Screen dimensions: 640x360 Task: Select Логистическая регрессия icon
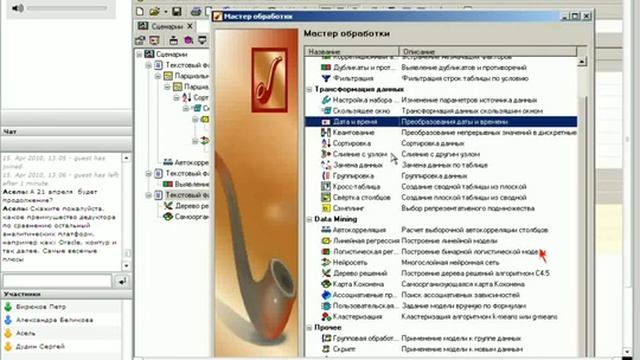(x=326, y=251)
